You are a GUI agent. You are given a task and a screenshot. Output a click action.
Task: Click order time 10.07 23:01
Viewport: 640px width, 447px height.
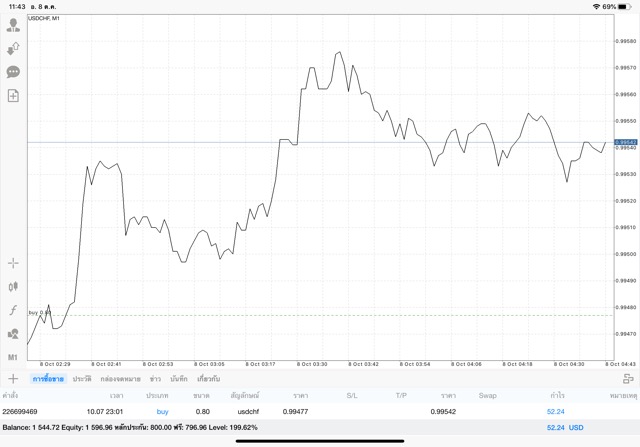(104, 411)
